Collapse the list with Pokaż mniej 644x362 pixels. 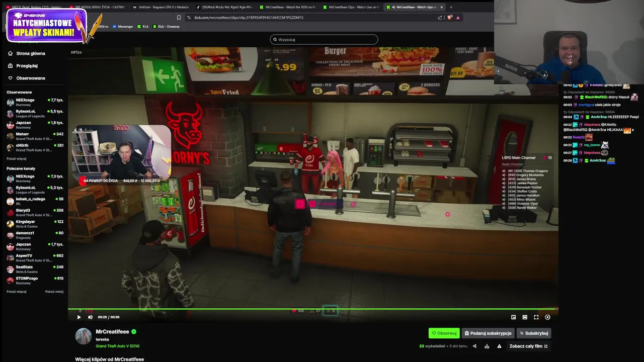tap(54, 292)
